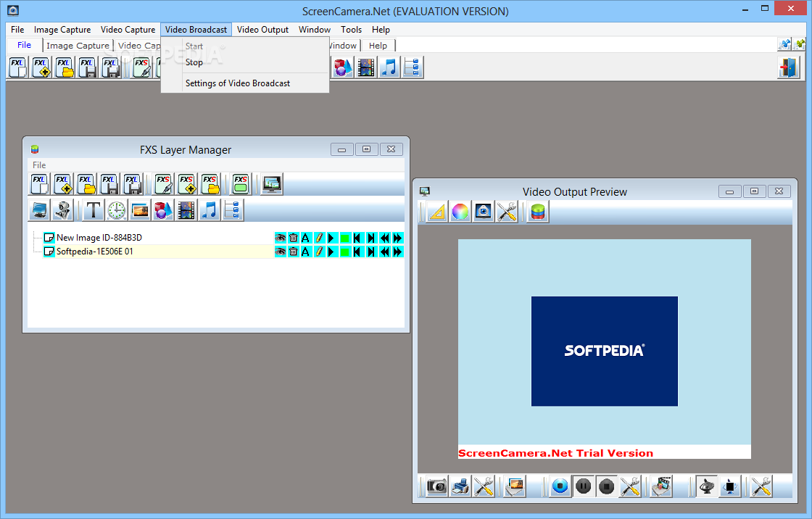Click the A text icon on Softpedia-1E506E 01 row
This screenshot has width=812, height=519.
click(305, 252)
